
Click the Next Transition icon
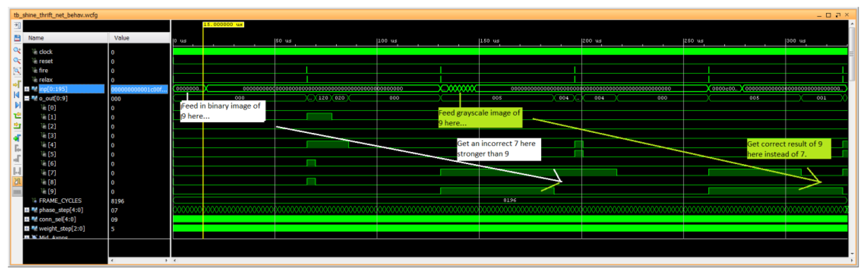click(17, 126)
